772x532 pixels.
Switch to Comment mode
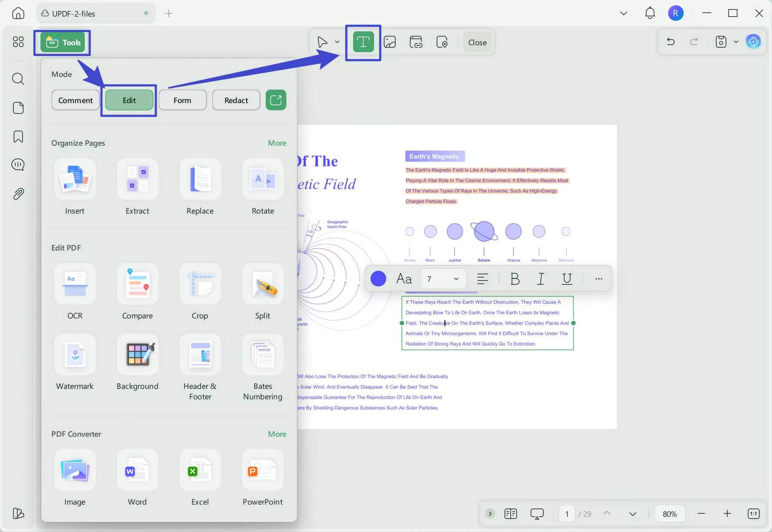[75, 100]
